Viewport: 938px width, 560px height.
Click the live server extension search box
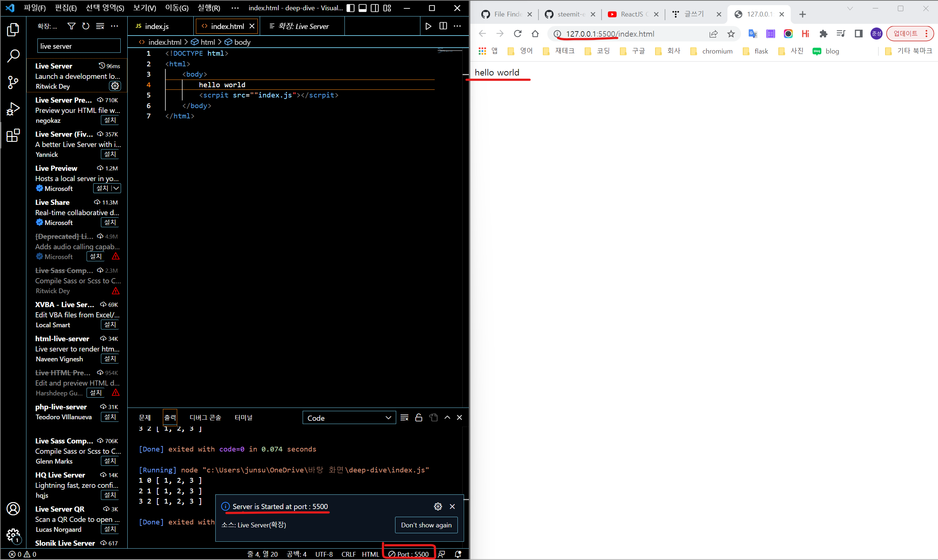79,46
